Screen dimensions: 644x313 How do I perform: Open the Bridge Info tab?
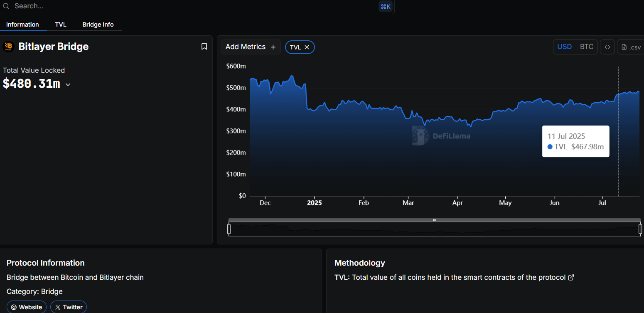(98, 25)
